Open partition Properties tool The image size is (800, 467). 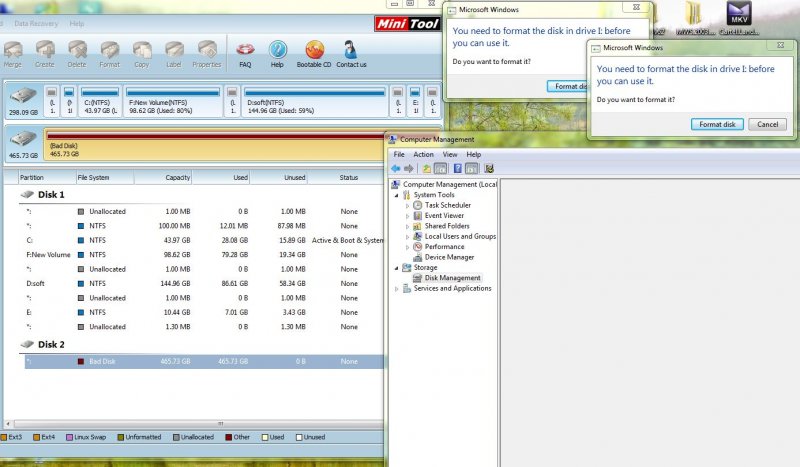tap(207, 54)
